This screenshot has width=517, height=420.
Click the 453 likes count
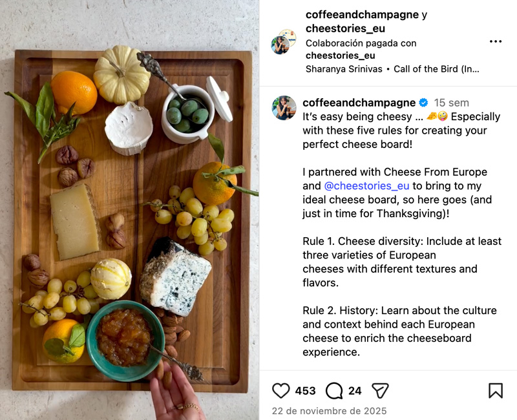point(305,391)
